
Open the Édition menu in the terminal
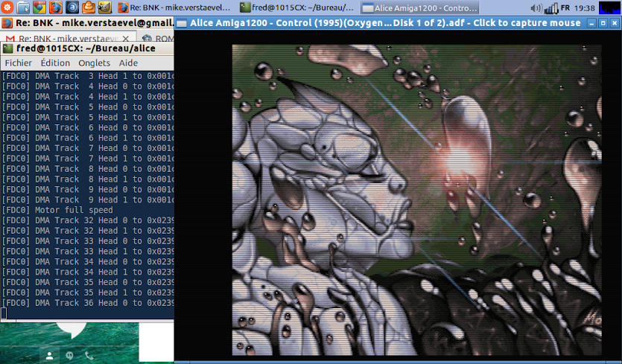tap(55, 63)
